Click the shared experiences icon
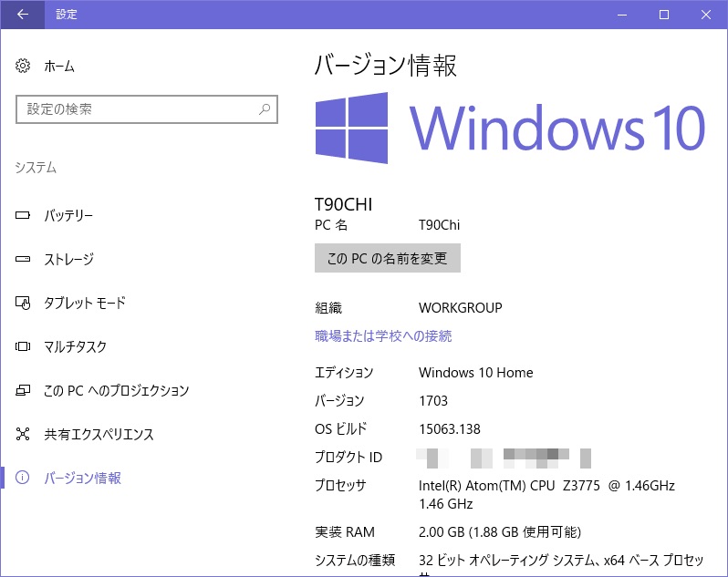The image size is (728, 577). (23, 434)
